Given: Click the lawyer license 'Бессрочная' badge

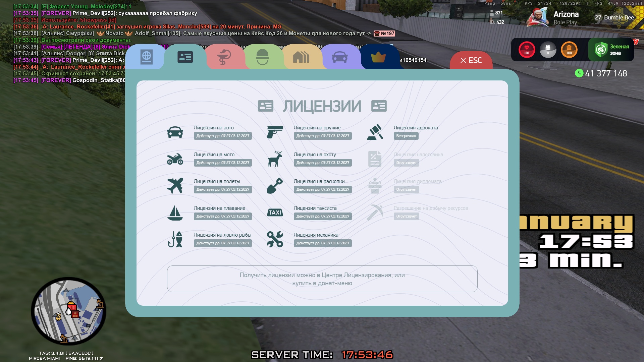Looking at the screenshot, I should pyautogui.click(x=406, y=136).
